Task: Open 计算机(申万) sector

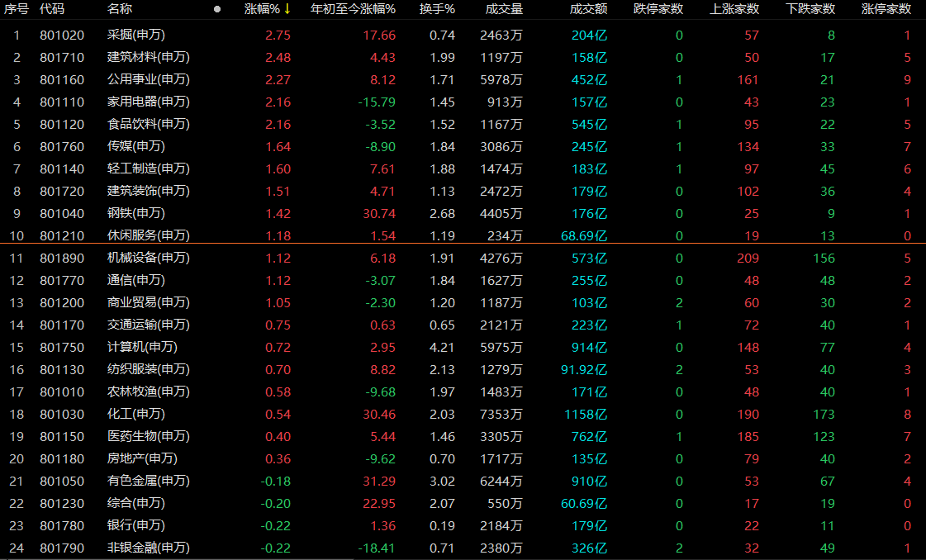Action: click(x=142, y=348)
